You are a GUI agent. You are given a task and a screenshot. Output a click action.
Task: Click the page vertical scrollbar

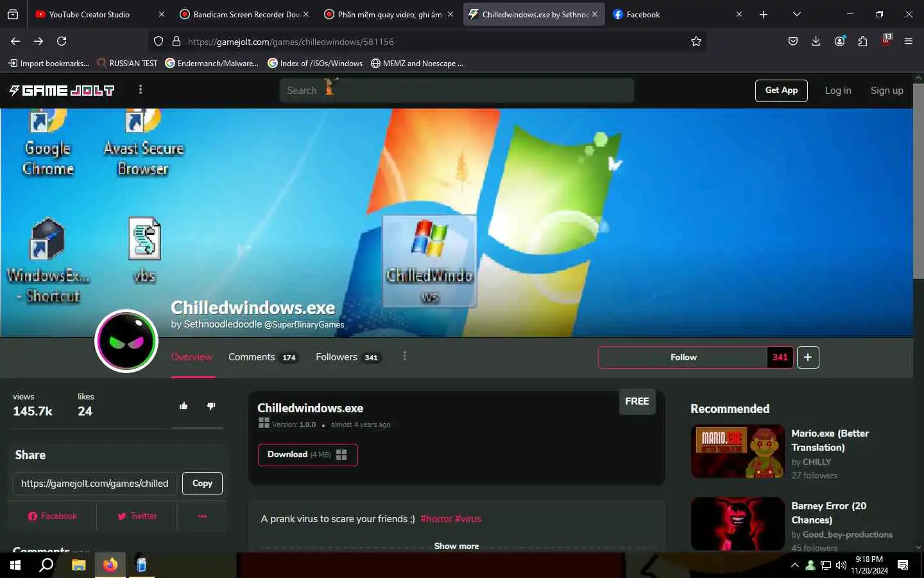pyautogui.click(x=918, y=181)
